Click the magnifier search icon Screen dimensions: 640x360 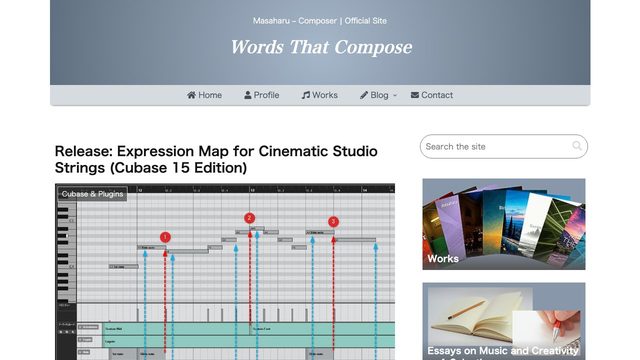click(x=577, y=146)
